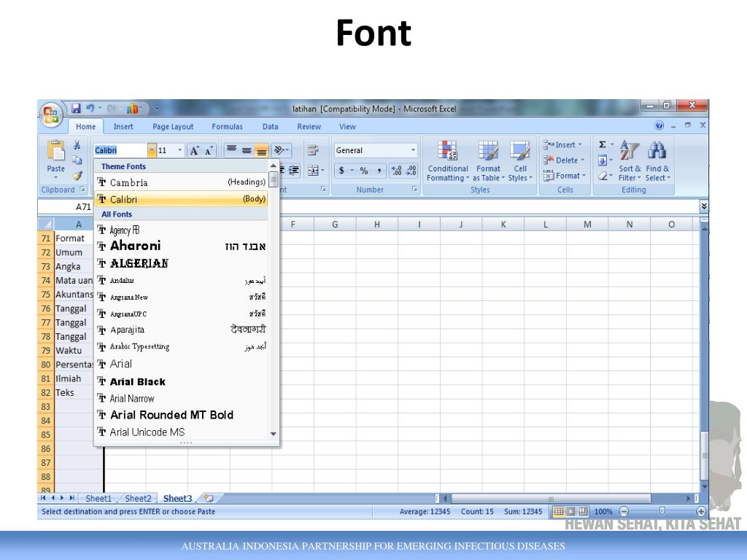Open the font name dropdown arrow
Viewport: 747px width, 560px height.
[x=152, y=150]
